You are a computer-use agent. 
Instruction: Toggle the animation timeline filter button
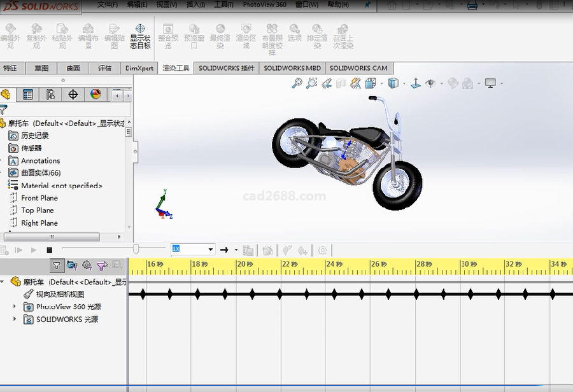57,265
